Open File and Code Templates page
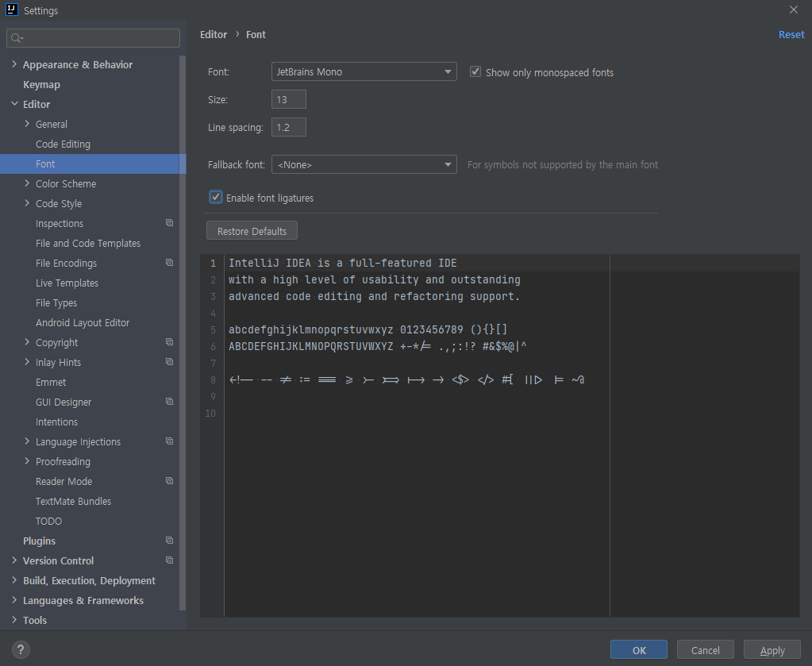The height and width of the screenshot is (666, 812). tap(88, 244)
